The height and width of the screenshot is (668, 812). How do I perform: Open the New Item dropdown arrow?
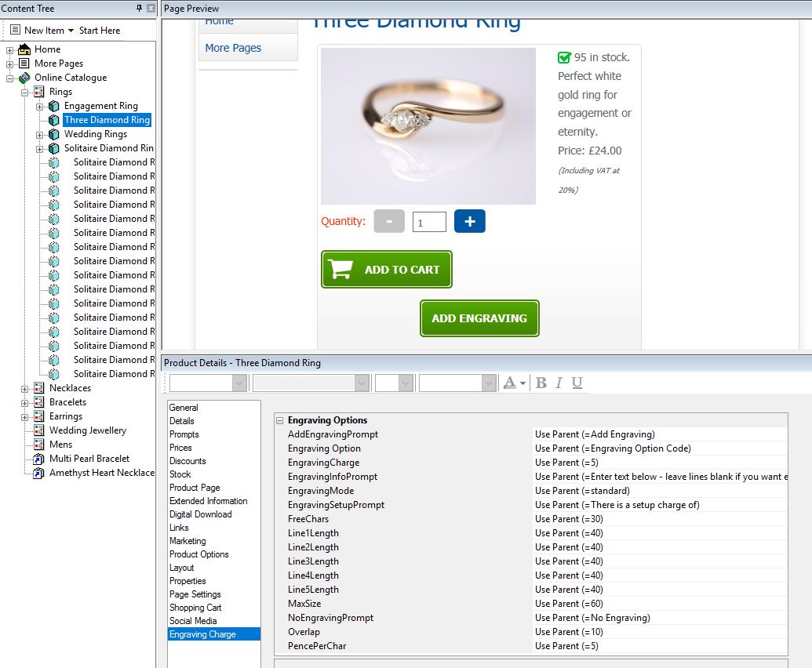[x=71, y=31]
